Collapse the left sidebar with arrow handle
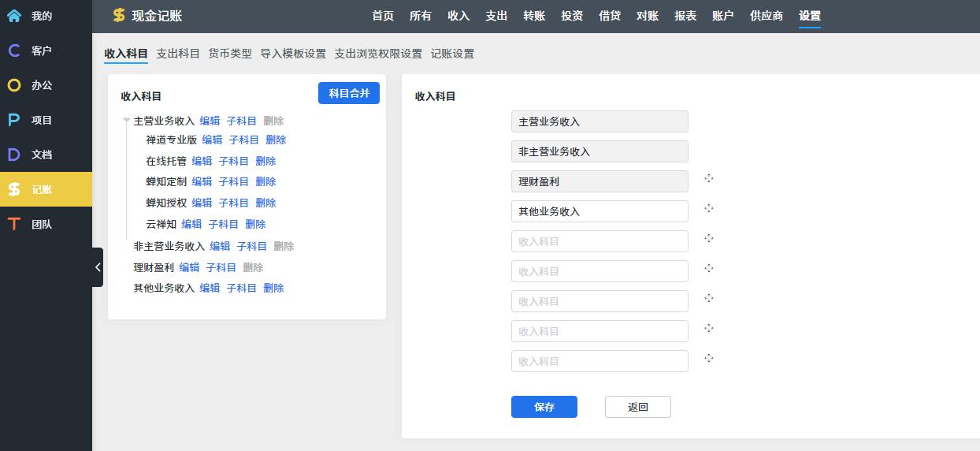Screen dimensions: 980x451 [x=98, y=267]
